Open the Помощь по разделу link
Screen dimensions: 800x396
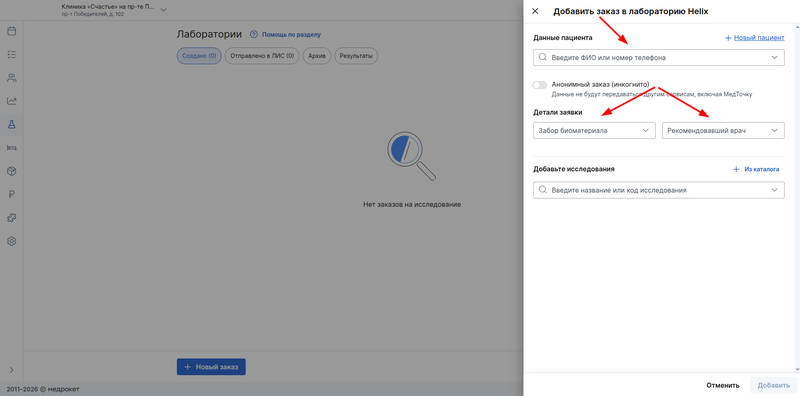click(291, 35)
